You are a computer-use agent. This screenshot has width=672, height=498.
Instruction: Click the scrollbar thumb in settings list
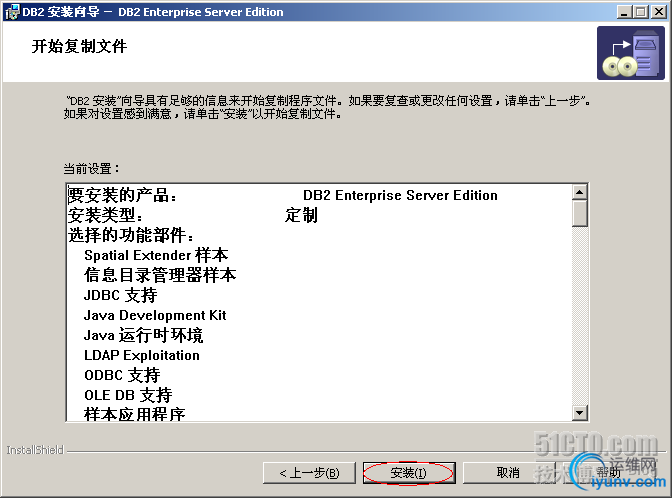click(x=579, y=213)
